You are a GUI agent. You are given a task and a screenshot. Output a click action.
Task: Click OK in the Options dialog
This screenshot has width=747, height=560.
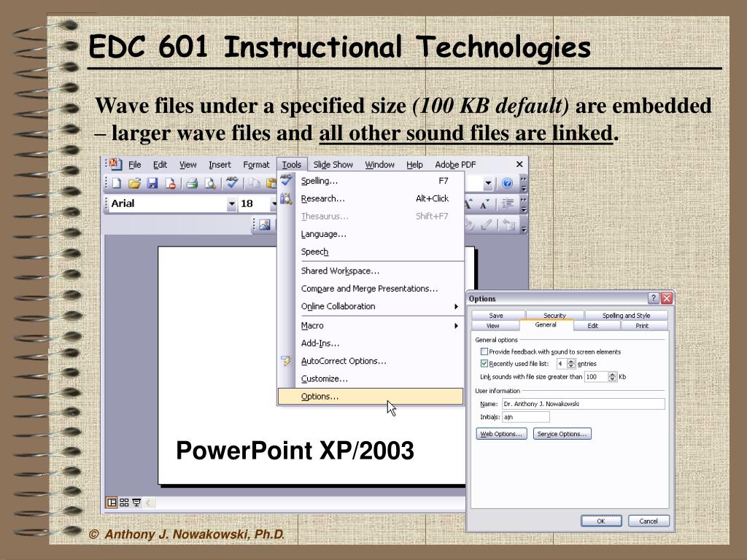click(601, 521)
